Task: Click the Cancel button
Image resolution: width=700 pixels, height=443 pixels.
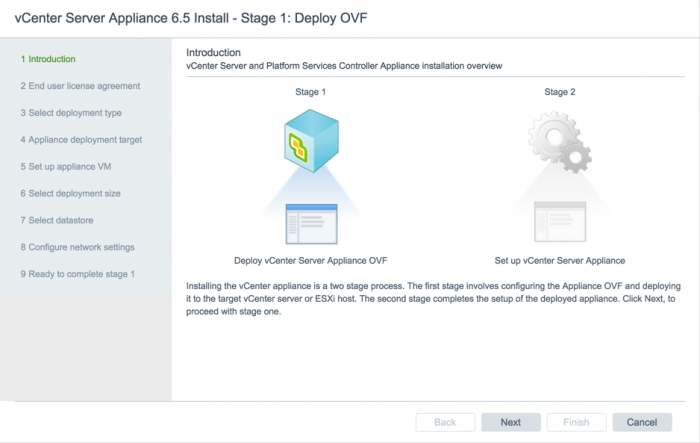Action: click(x=642, y=422)
